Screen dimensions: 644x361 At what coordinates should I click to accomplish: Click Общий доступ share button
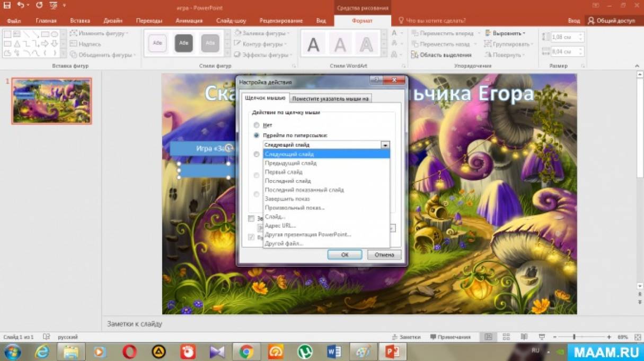click(x=612, y=21)
